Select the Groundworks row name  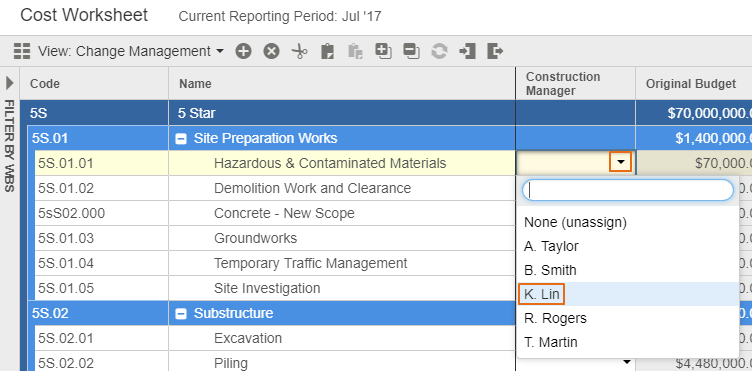coord(256,238)
